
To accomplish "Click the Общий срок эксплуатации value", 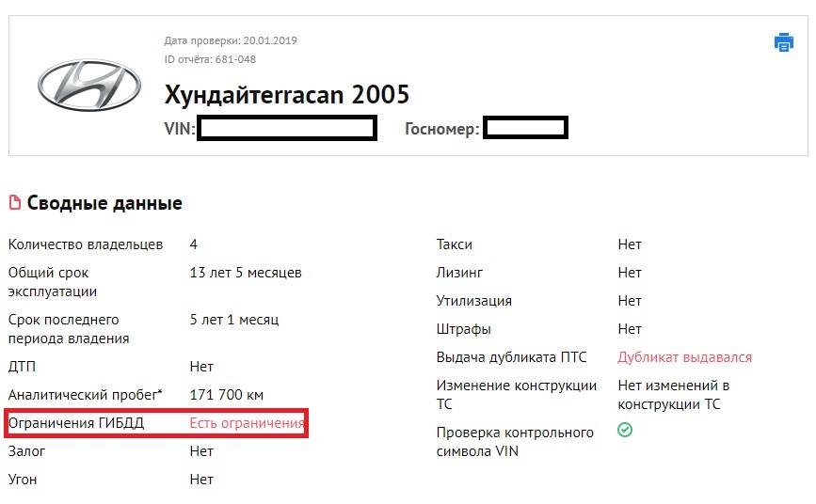I will coord(246,273).
